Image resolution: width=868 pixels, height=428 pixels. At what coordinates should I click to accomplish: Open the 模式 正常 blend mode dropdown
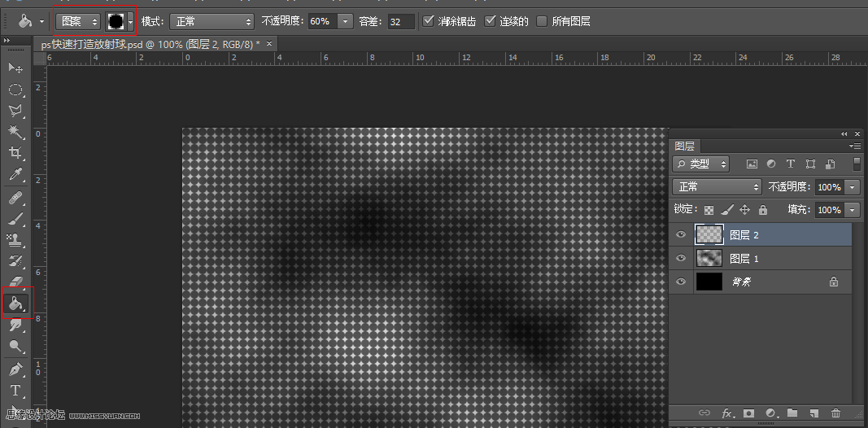(212, 22)
